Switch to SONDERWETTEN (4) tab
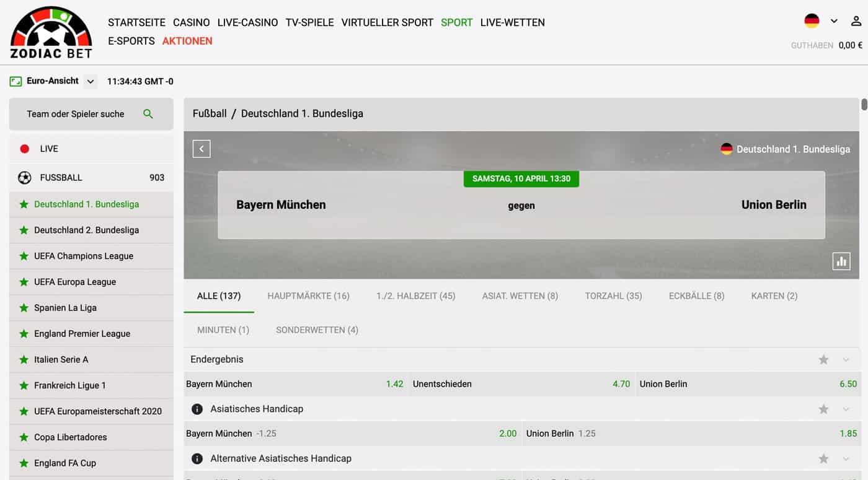Viewport: 868px width, 480px height. point(317,330)
